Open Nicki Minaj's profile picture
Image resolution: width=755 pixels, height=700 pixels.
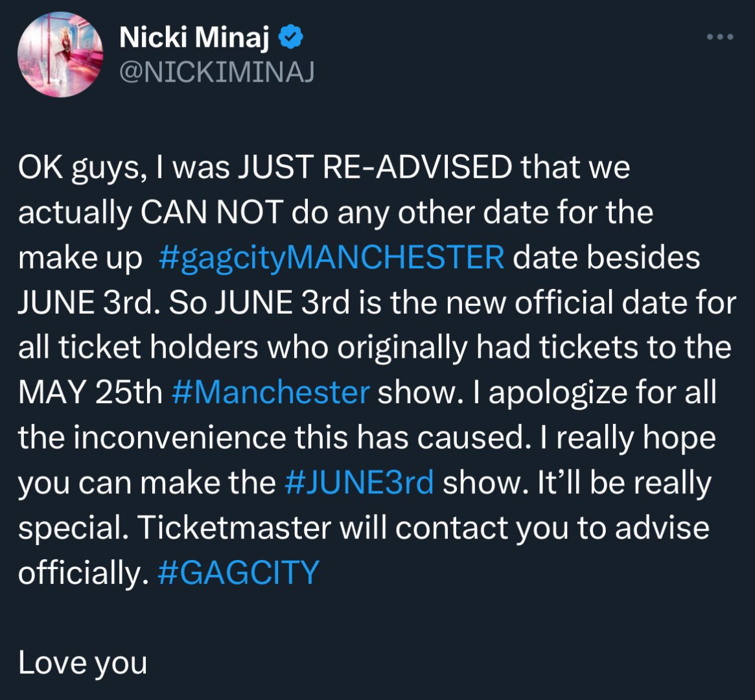pos(60,54)
